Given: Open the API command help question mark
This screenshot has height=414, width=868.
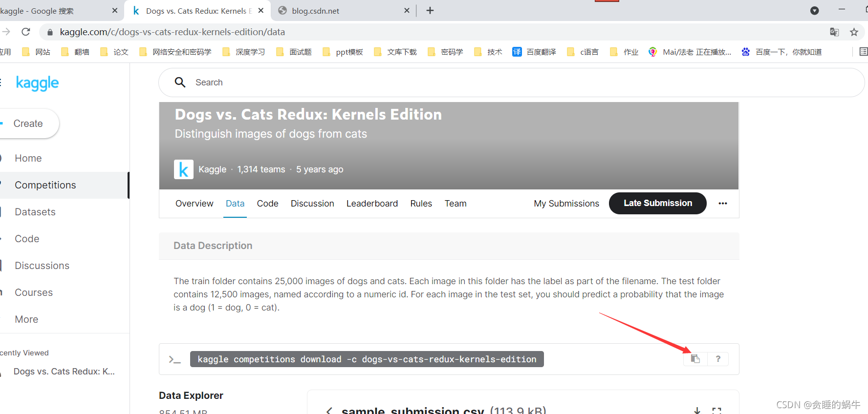Looking at the screenshot, I should pyautogui.click(x=718, y=359).
